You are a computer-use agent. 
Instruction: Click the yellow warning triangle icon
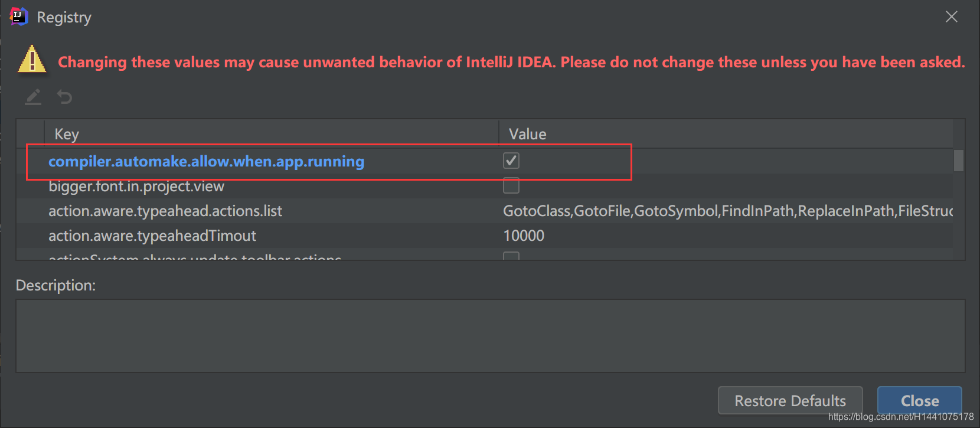[x=32, y=60]
